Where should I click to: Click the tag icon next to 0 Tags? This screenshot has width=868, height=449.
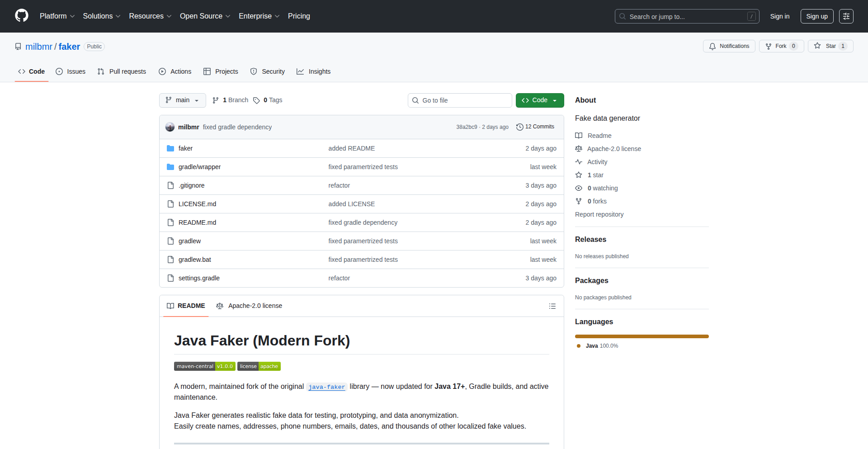tap(256, 100)
